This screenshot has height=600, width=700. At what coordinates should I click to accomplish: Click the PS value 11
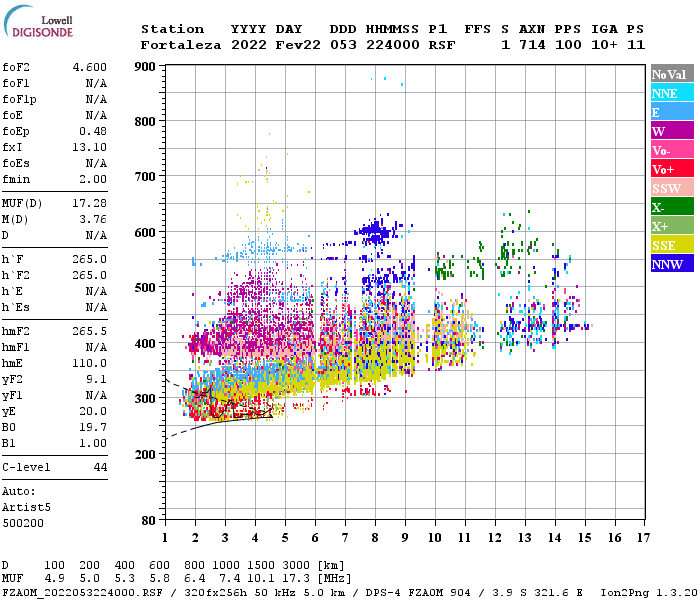coord(636,46)
